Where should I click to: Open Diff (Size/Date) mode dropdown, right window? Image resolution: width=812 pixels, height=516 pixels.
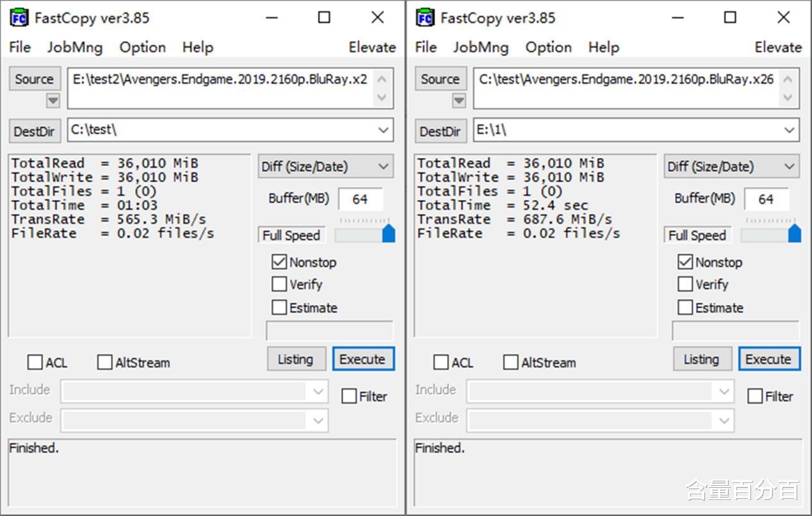coord(731,166)
